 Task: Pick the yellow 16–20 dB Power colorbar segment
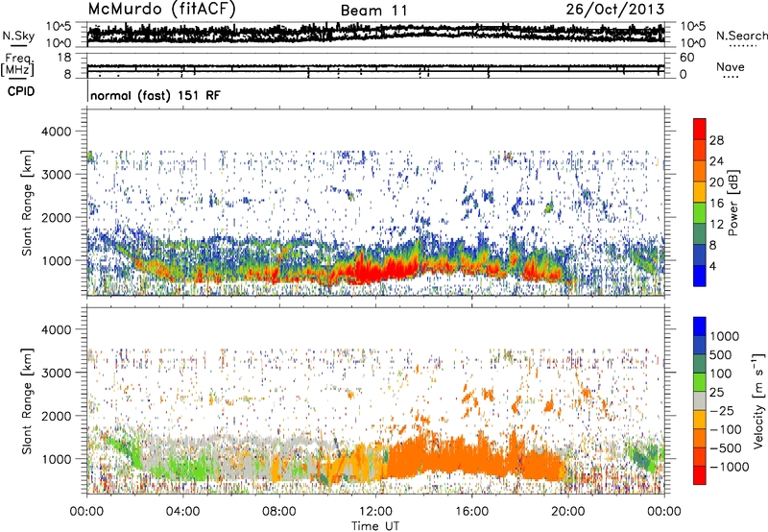click(700, 192)
